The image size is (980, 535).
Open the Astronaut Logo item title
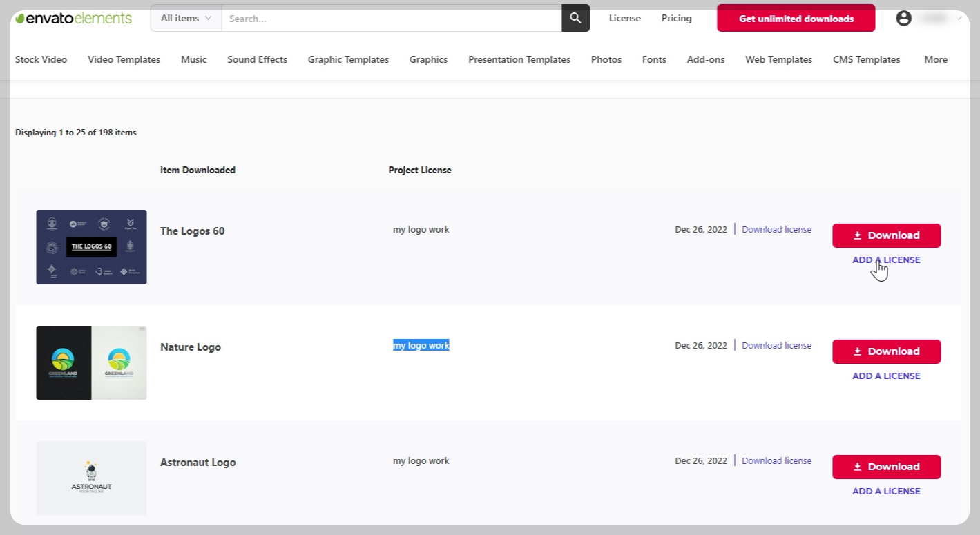(198, 463)
